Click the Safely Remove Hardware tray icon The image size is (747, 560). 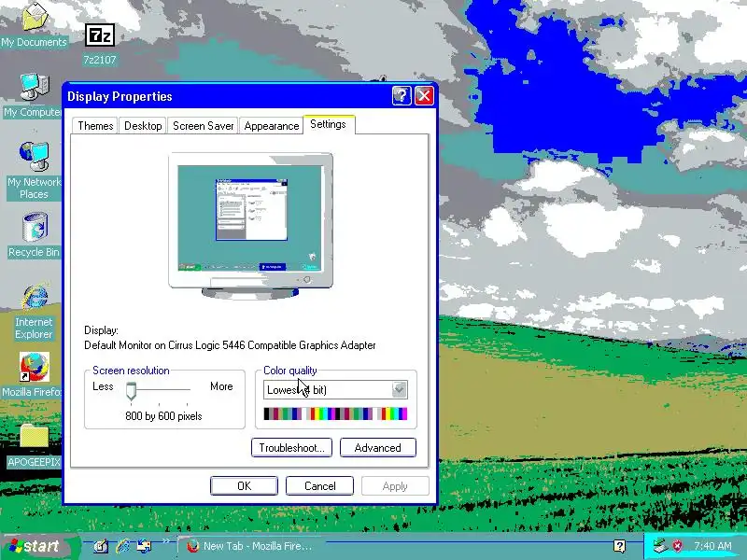(660, 546)
